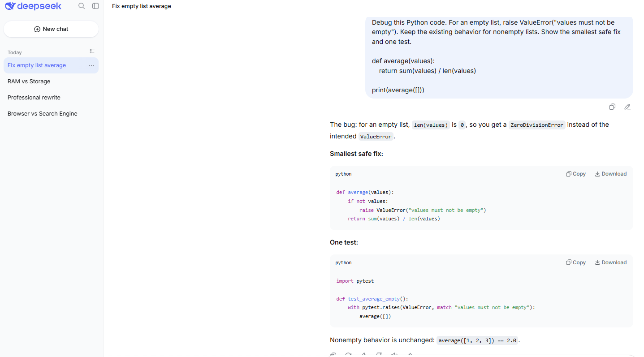Viewport: 644px width, 357px height.
Task: Start a New chat
Action: 51,29
